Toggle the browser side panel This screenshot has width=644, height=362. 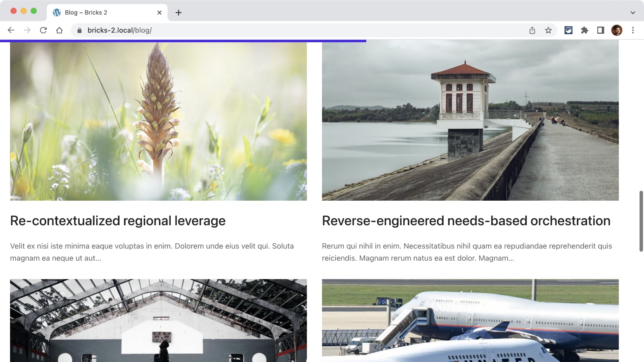pyautogui.click(x=601, y=30)
